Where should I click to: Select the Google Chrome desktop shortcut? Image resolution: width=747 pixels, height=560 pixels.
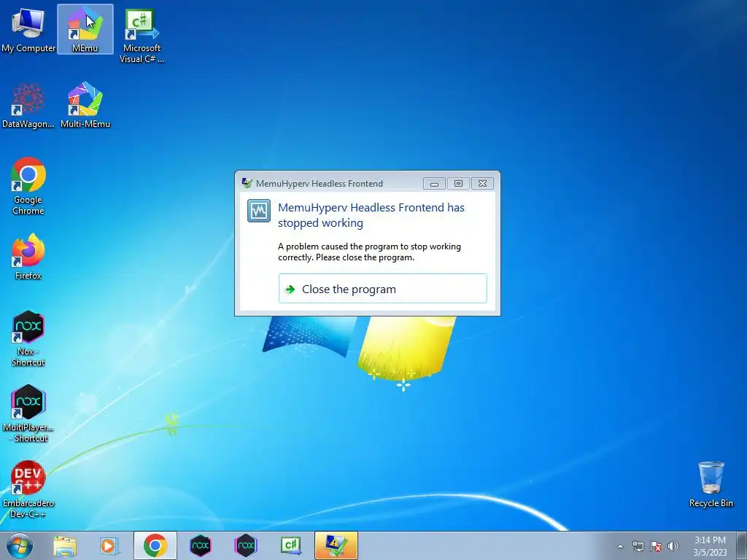(28, 186)
